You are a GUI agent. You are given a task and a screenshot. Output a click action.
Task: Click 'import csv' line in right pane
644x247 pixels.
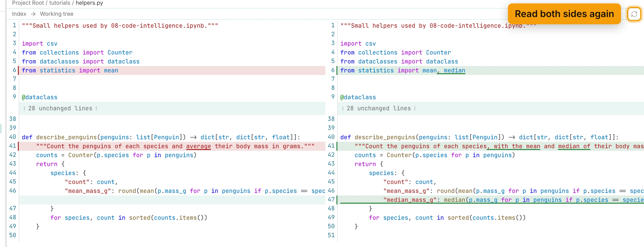coord(358,43)
